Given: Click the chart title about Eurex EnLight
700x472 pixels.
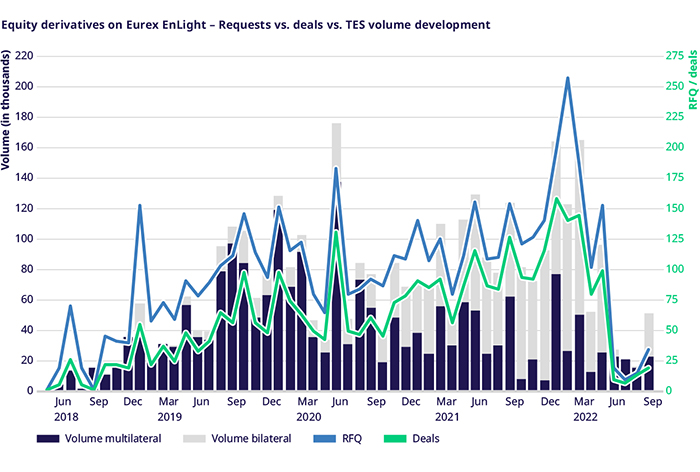Looking at the screenshot, I should (x=254, y=20).
